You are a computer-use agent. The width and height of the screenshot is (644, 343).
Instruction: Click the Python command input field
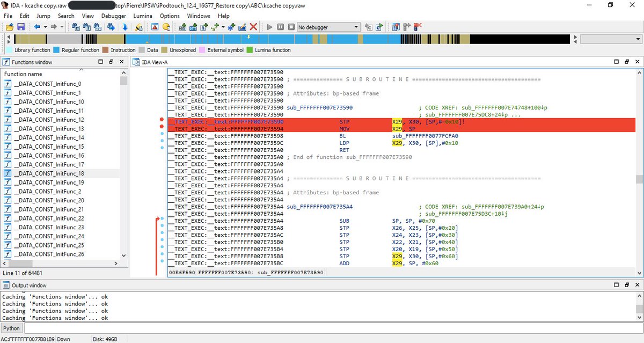coord(333,328)
